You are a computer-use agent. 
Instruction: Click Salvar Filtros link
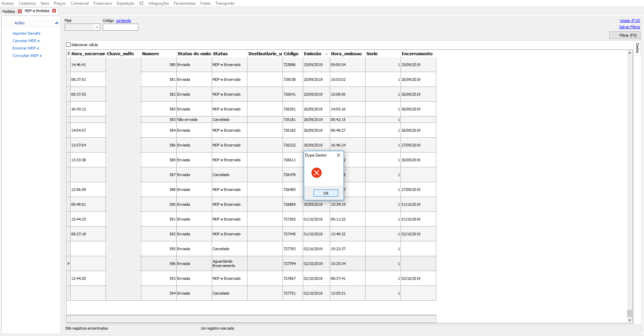[x=630, y=27]
